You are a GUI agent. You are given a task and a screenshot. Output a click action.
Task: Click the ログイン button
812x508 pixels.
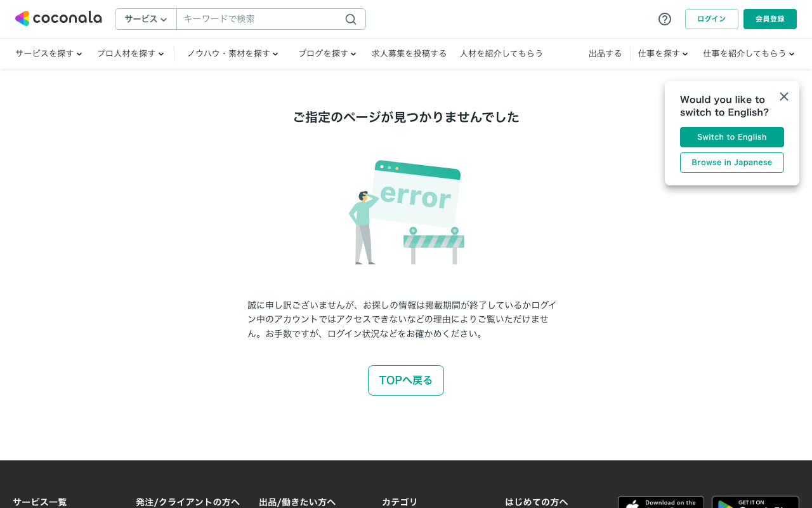(x=712, y=19)
